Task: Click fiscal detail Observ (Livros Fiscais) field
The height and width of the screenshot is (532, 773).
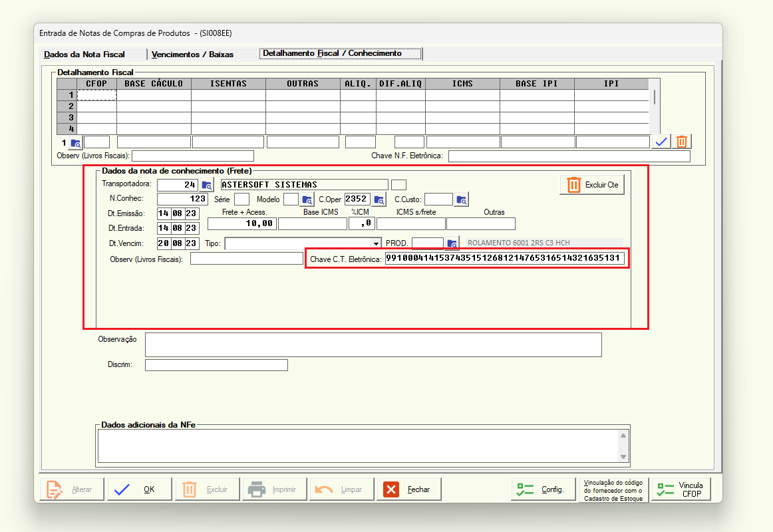Action: tap(193, 156)
